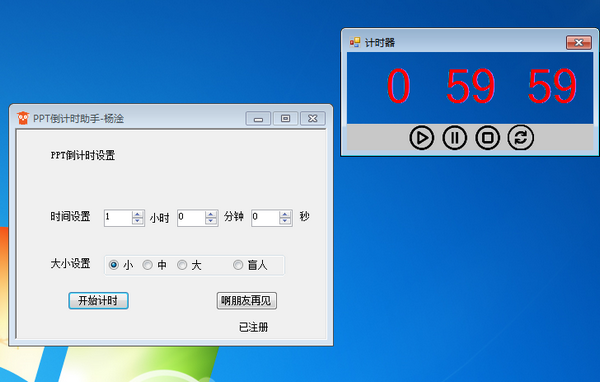Select the 大 size radio button
600x382 pixels.
pyautogui.click(x=182, y=265)
